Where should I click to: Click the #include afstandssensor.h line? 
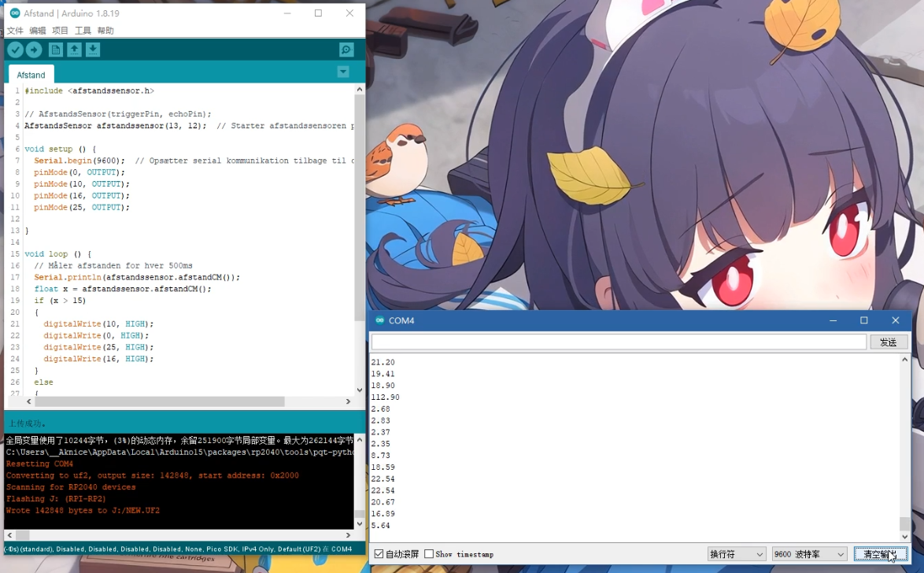click(90, 91)
